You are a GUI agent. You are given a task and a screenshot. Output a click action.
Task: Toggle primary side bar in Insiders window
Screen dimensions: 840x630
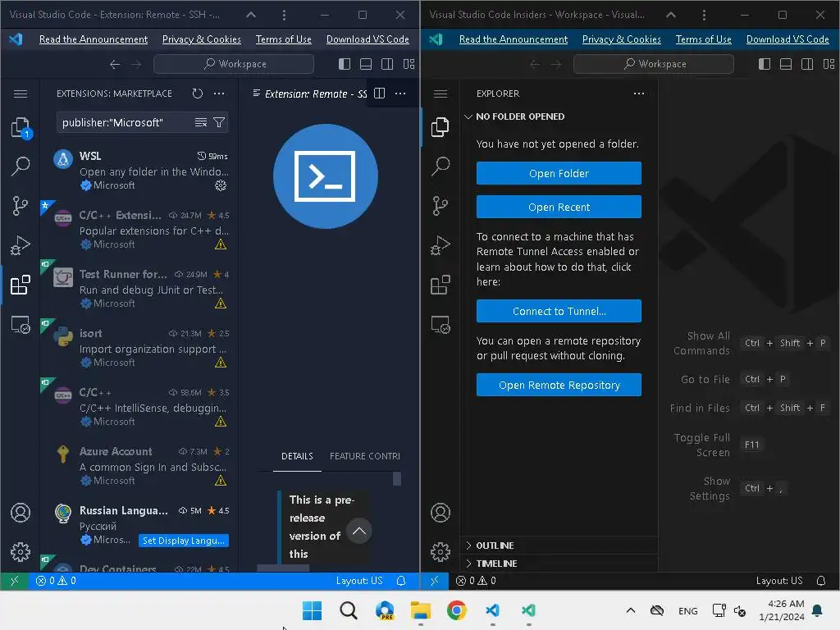tap(765, 64)
